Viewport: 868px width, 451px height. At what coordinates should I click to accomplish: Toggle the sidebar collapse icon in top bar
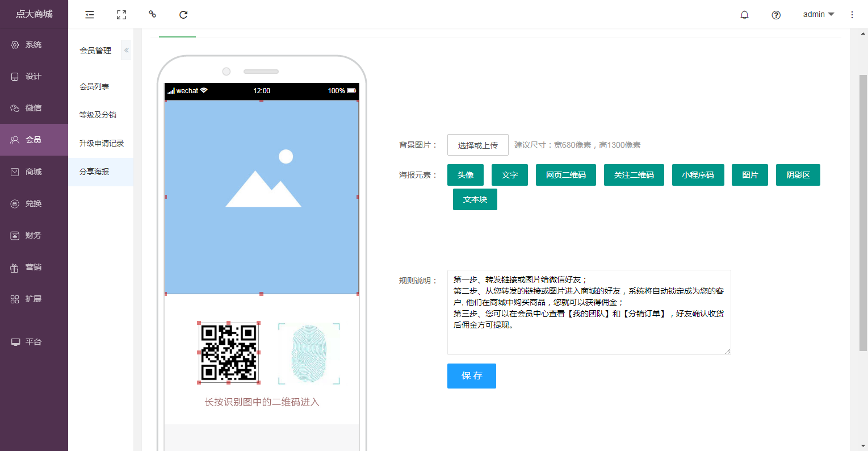click(90, 15)
